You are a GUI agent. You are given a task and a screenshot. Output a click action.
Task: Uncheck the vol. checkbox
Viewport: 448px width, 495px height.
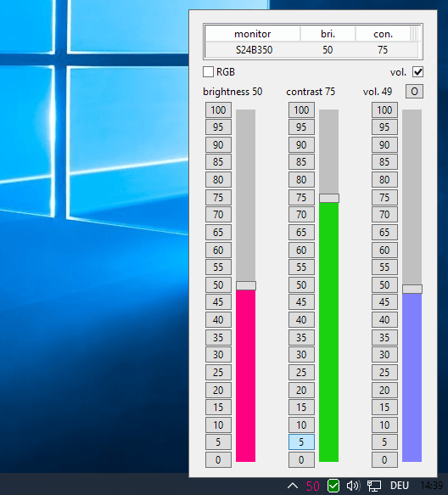[x=417, y=72]
